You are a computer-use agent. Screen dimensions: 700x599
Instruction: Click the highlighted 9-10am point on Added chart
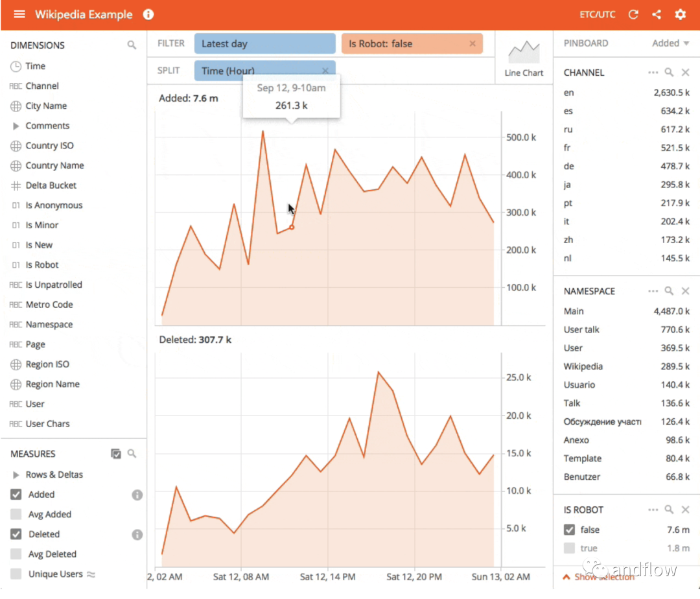coord(292,228)
